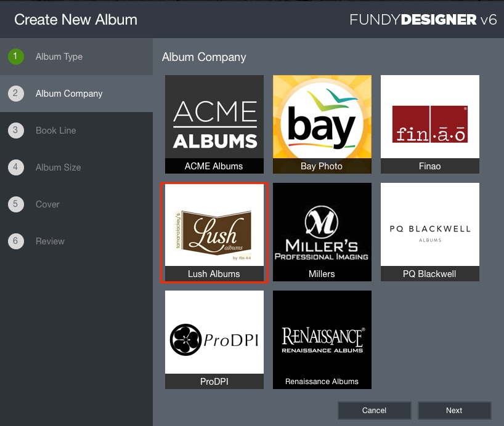Click the Bay Photo caption label
The height and width of the screenshot is (426, 504).
tap(322, 166)
